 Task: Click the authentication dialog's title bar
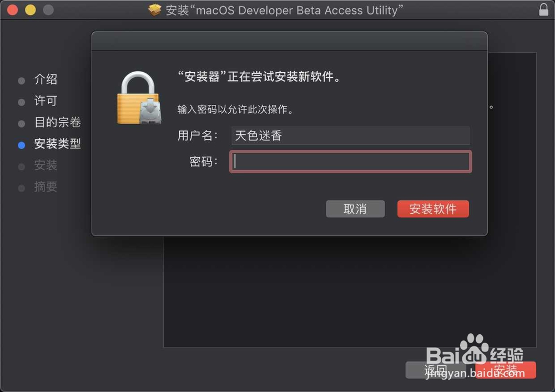tap(290, 42)
